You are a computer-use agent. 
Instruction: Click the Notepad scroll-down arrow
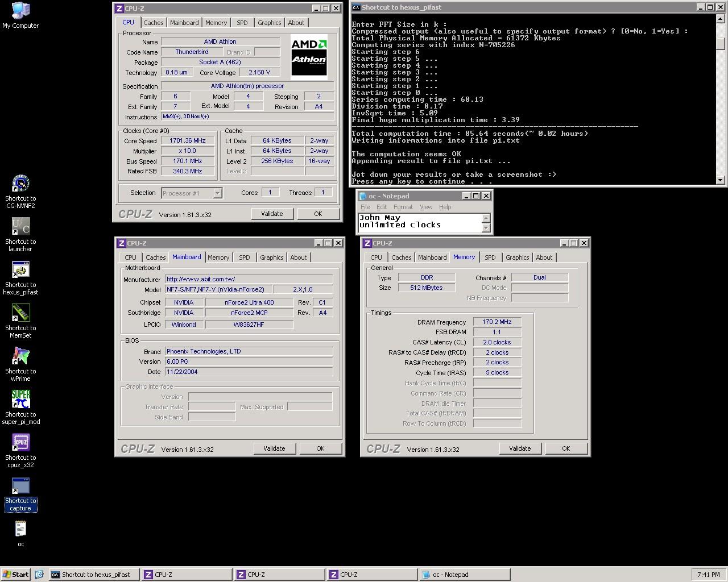pos(486,228)
